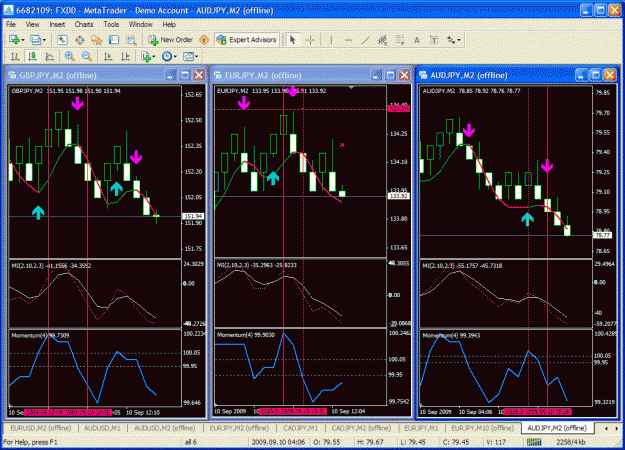Switch to the EURUSD,M2 (offline) tab
The height and width of the screenshot is (450, 625).
coord(41,428)
